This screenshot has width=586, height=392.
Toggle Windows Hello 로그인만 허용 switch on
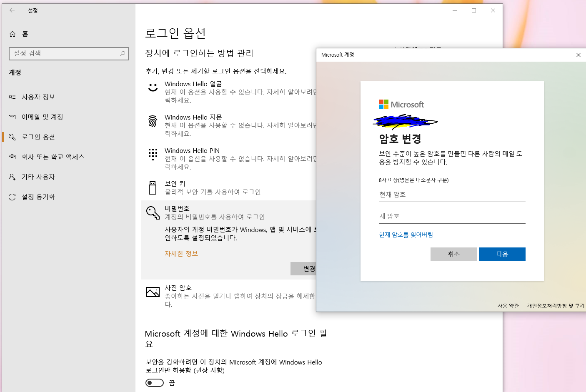[x=155, y=382]
